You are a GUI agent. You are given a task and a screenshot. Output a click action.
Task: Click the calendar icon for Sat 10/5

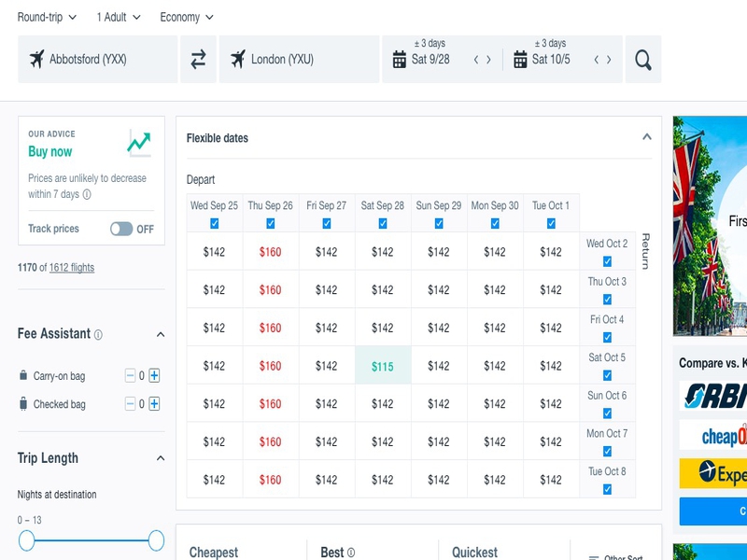pos(520,60)
